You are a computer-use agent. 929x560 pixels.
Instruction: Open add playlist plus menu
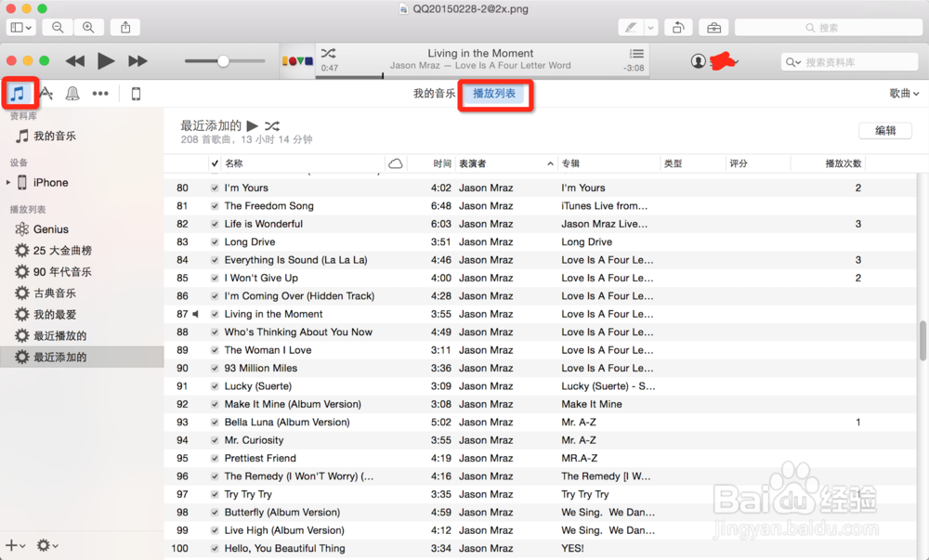(x=15, y=545)
